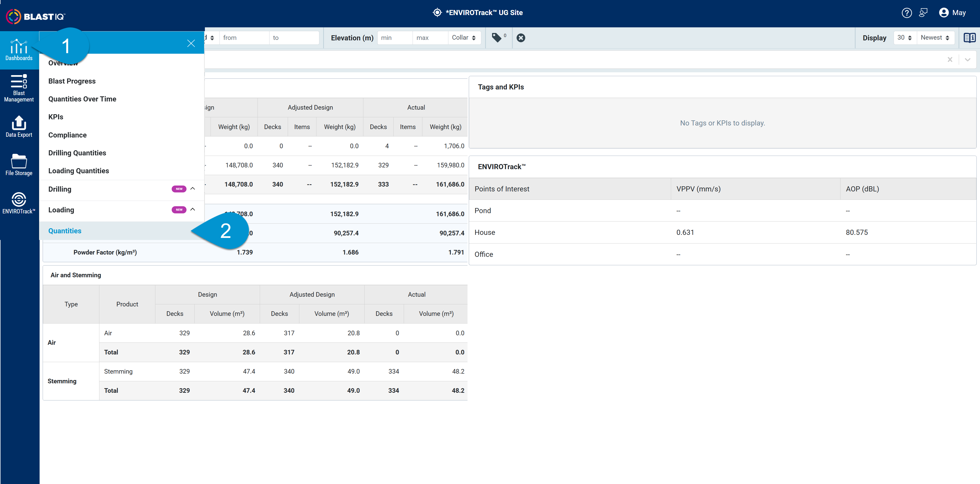Click the NEW badge next to Loading
Viewport: 980px width, 484px height.
[x=179, y=209]
